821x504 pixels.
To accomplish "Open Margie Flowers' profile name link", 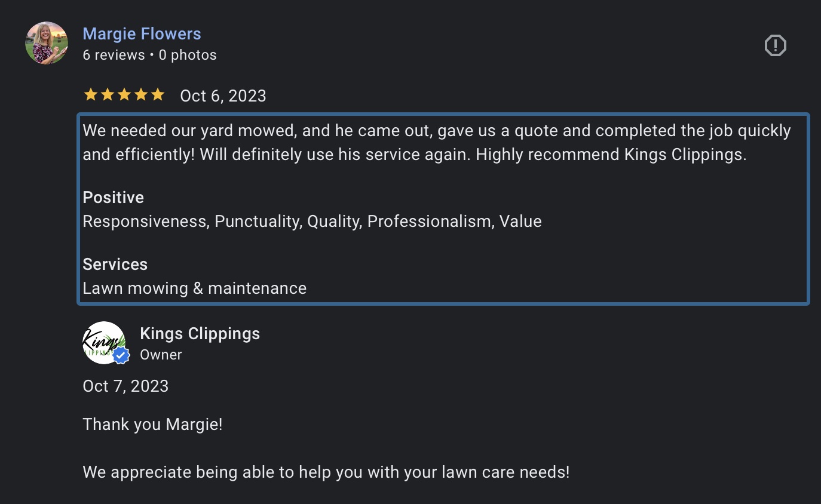I will pos(142,34).
